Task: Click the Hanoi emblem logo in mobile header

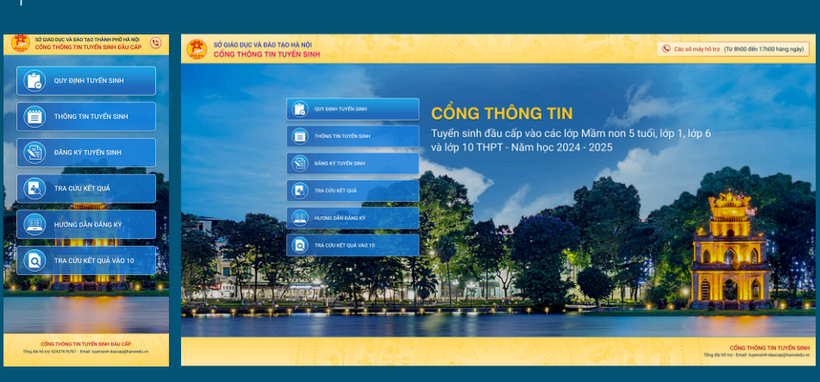Action: tap(21, 43)
